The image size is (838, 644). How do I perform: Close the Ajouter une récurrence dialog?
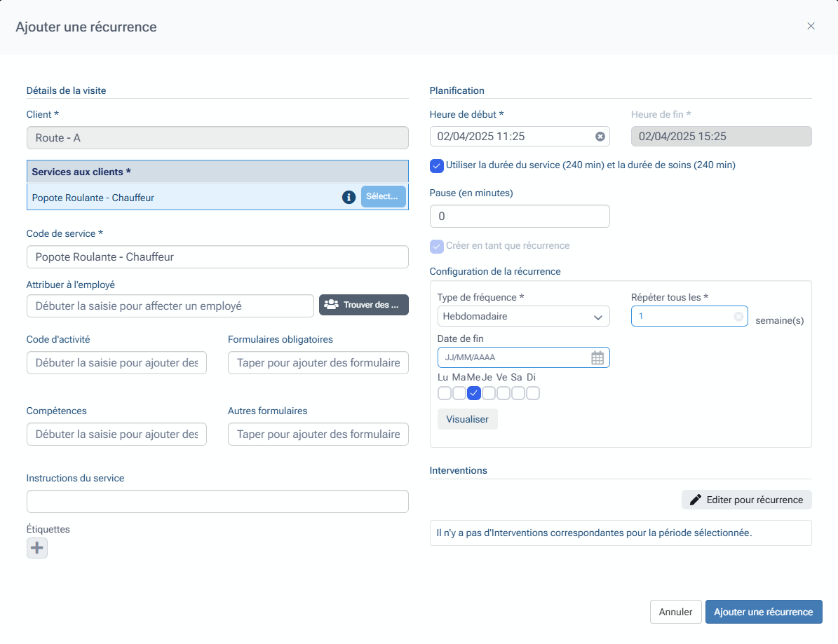pos(811,27)
